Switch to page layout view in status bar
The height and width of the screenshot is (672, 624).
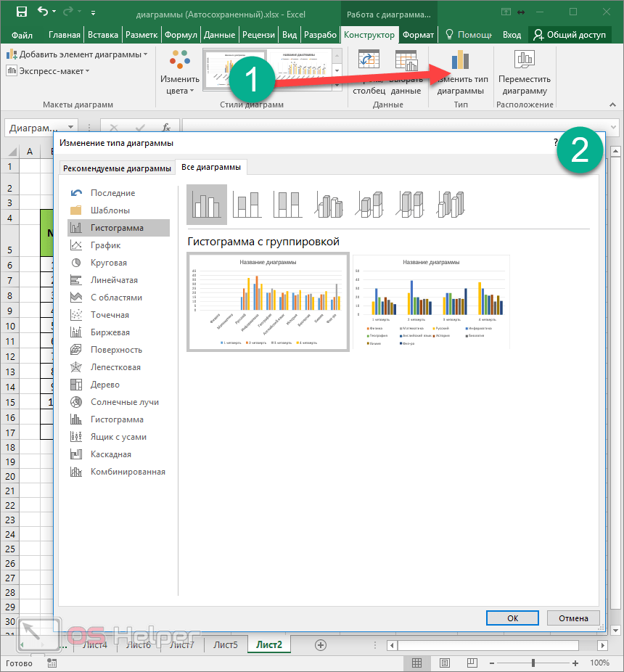[x=442, y=663]
